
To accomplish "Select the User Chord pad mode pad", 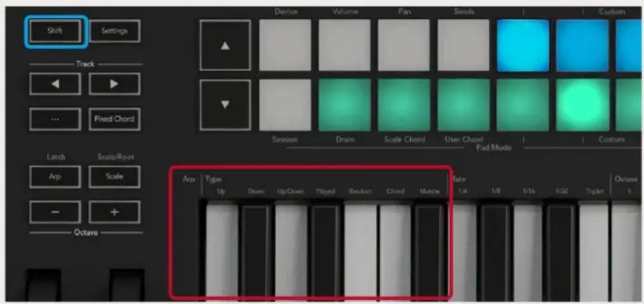I will pos(463,105).
